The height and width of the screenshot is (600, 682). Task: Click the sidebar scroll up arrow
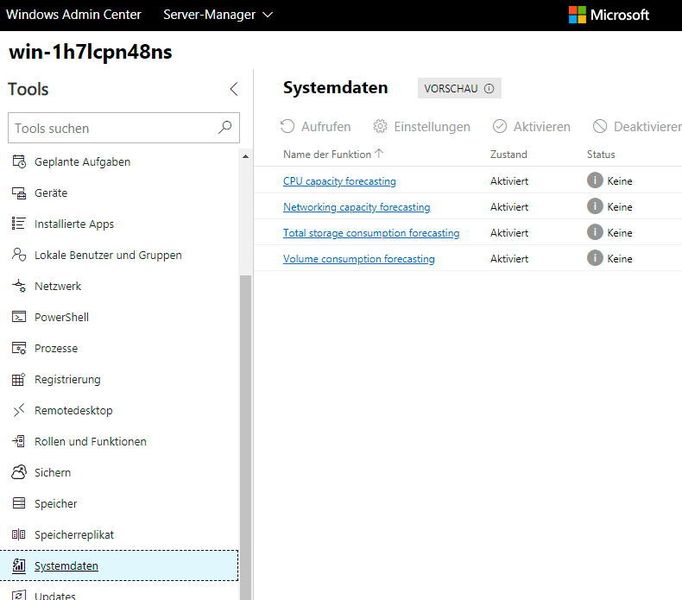pos(246,156)
